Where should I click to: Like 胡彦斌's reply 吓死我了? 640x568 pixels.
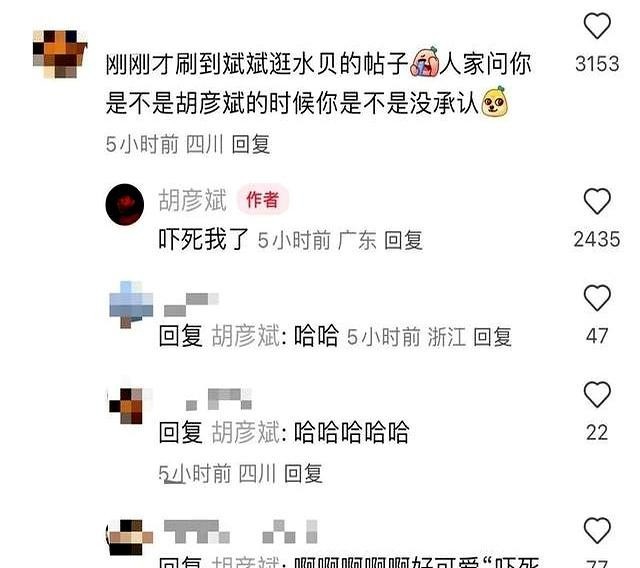click(597, 201)
